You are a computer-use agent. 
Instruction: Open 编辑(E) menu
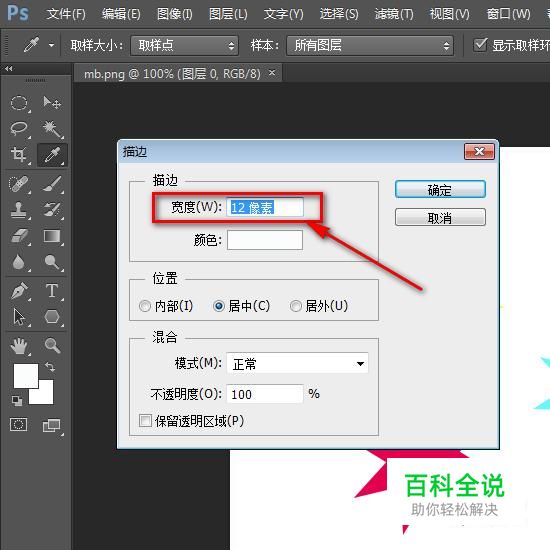(x=121, y=14)
